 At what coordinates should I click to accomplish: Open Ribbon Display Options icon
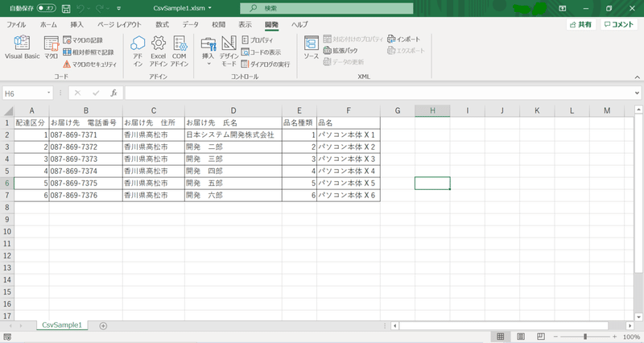(562, 8)
